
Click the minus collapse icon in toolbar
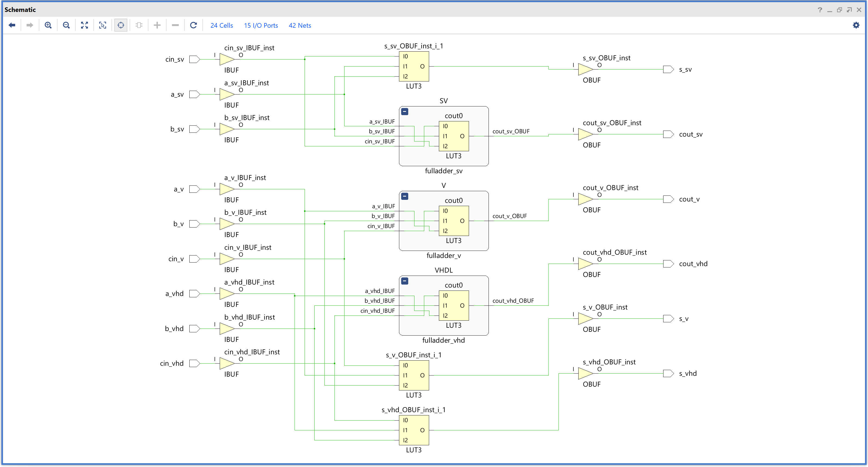[x=175, y=25]
